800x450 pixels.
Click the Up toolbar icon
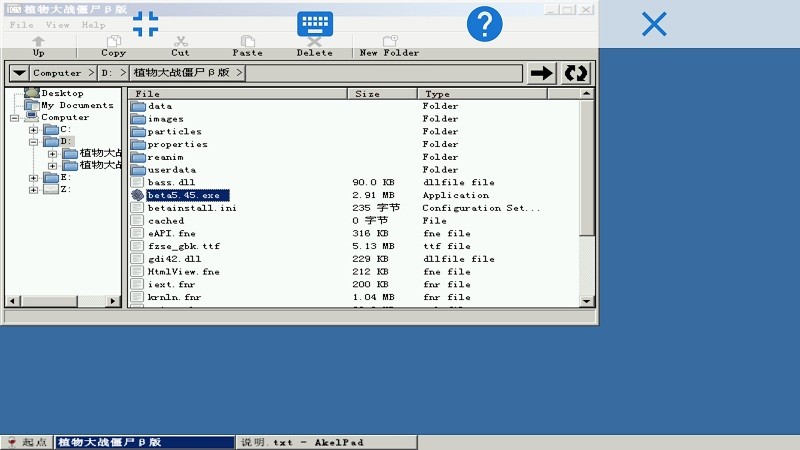tap(38, 42)
